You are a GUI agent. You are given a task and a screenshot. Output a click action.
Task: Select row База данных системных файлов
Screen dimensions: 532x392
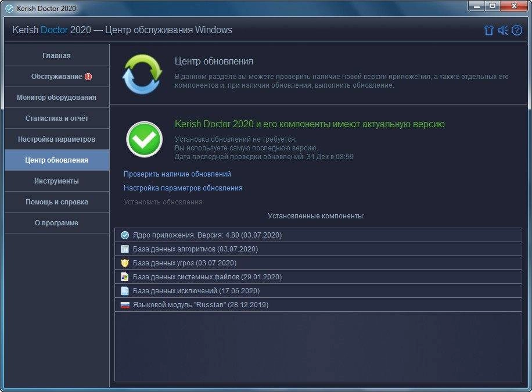coord(318,277)
